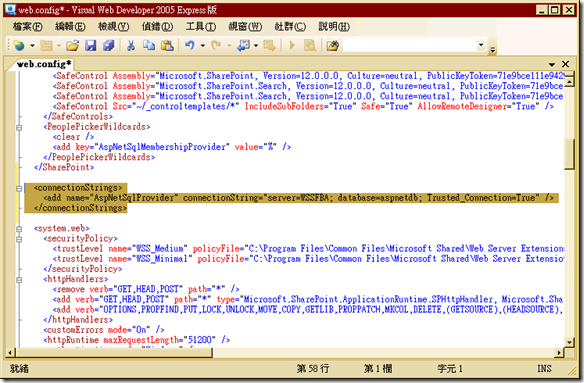Start debugging with the play arrow icon
Screen dimensions: 584x383
(292, 46)
